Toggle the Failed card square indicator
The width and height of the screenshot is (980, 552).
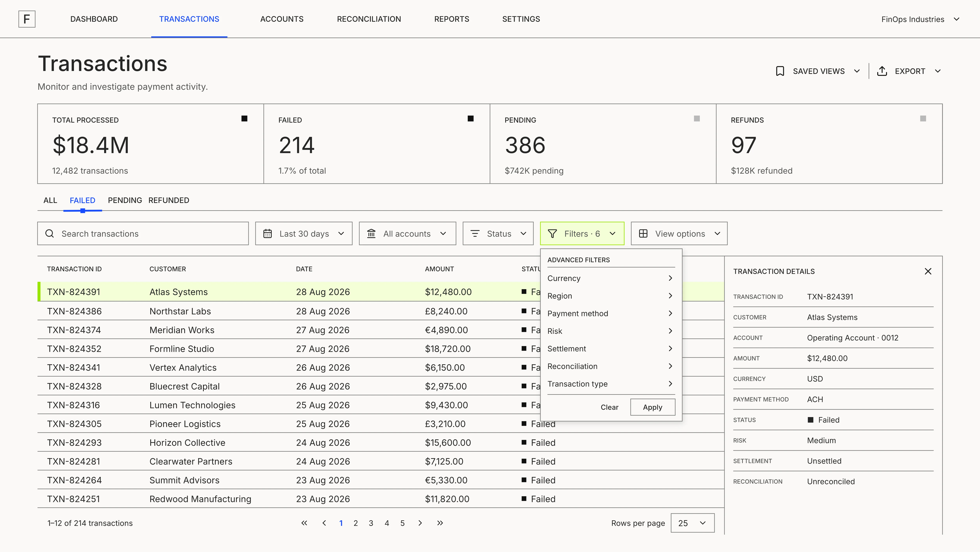(471, 118)
